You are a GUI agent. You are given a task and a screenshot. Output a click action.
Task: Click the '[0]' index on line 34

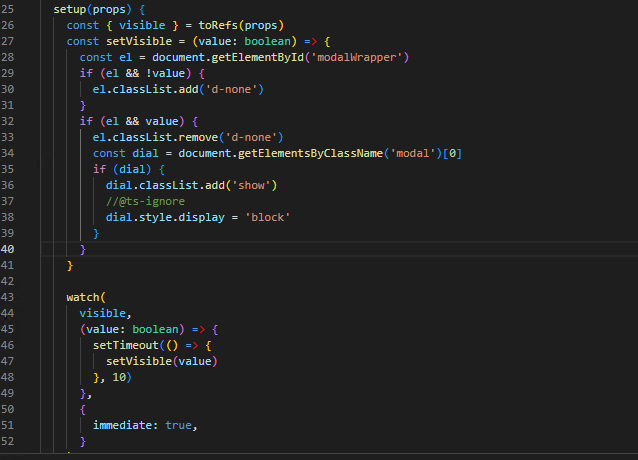(x=452, y=153)
